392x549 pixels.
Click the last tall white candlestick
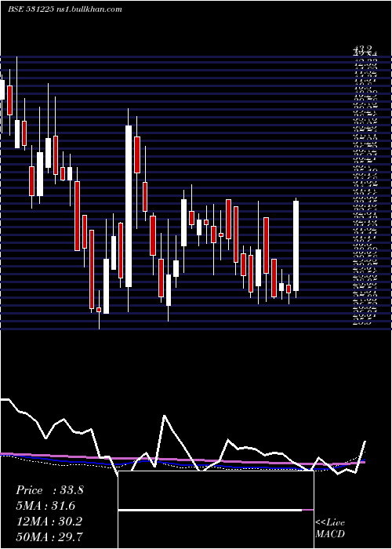click(x=296, y=245)
